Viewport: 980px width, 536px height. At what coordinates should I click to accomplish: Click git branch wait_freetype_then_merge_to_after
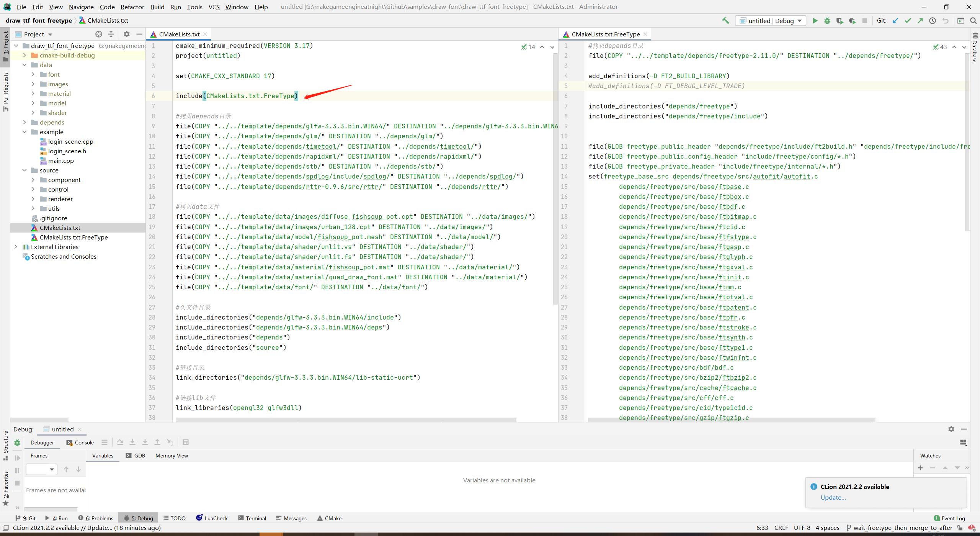899,528
